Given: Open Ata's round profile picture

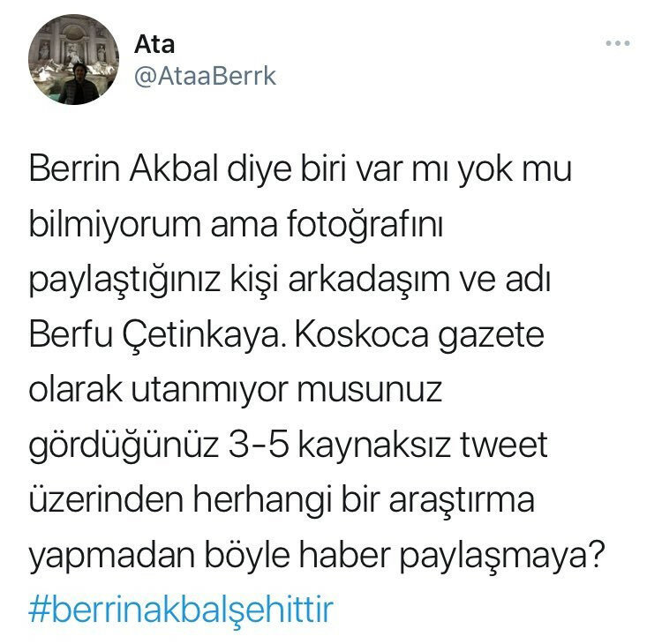Looking at the screenshot, I should 73,59.
